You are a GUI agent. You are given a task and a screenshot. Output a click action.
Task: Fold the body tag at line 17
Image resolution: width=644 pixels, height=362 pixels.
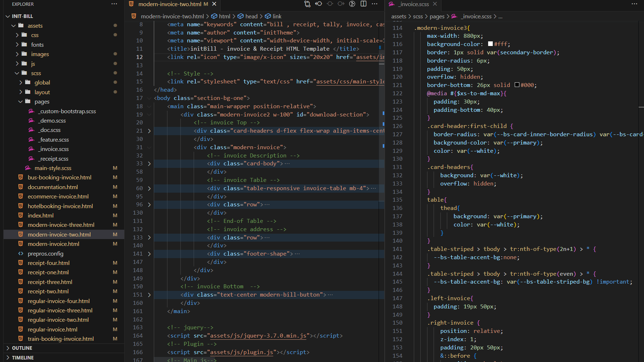point(149,98)
